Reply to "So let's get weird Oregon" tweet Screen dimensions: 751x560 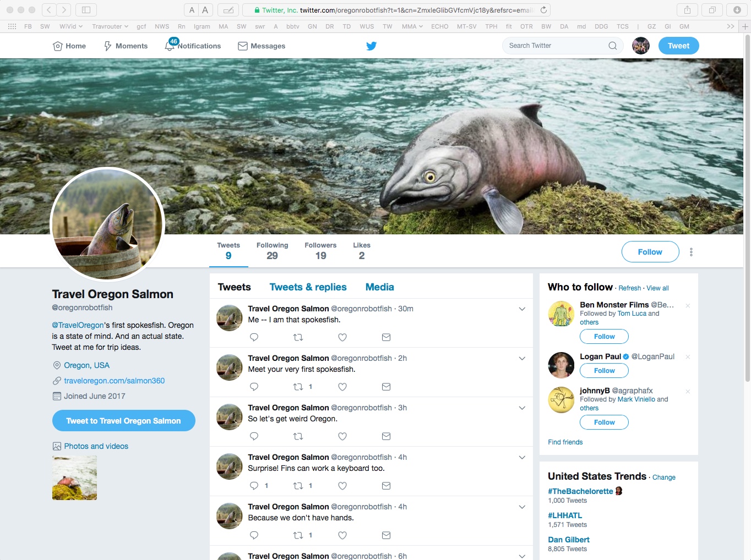(254, 436)
